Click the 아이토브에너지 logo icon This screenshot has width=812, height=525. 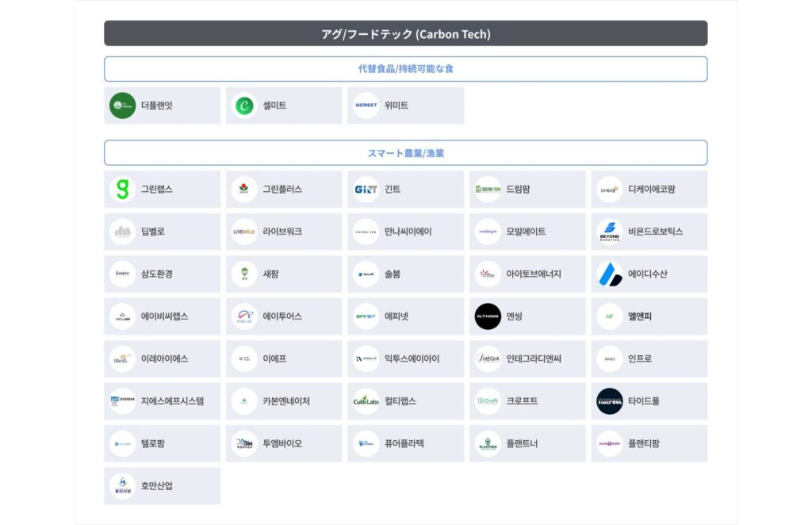tap(488, 274)
